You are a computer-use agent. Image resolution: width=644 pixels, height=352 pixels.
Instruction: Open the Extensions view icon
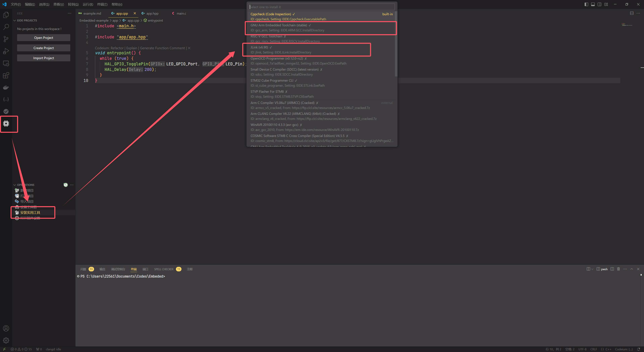pos(6,75)
